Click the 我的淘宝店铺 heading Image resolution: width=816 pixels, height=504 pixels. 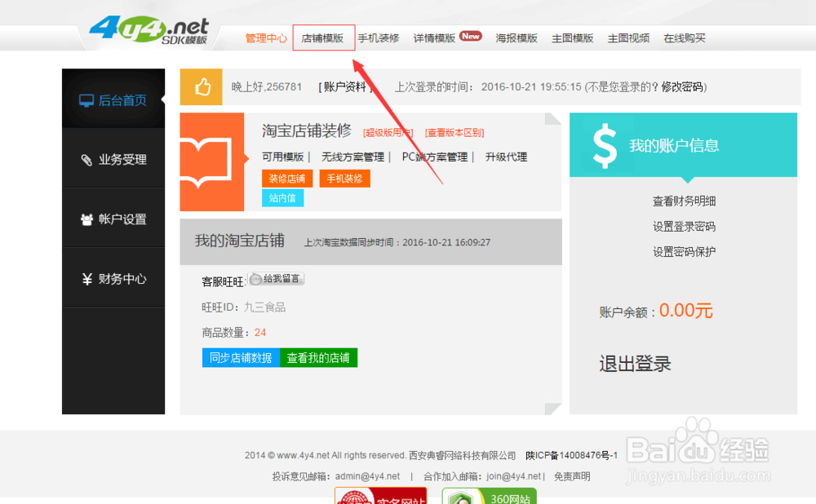[x=239, y=241]
